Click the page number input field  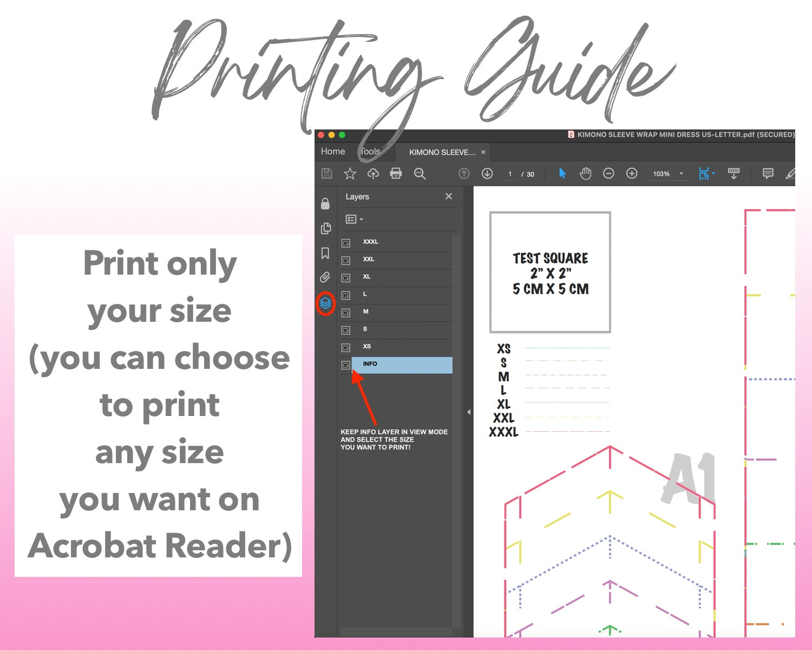(x=510, y=174)
